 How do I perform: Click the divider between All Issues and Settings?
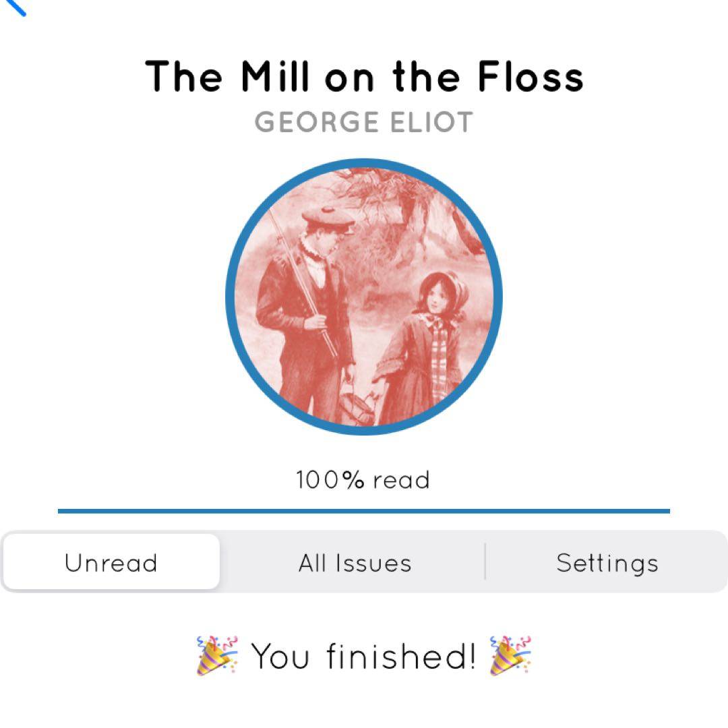click(x=485, y=562)
